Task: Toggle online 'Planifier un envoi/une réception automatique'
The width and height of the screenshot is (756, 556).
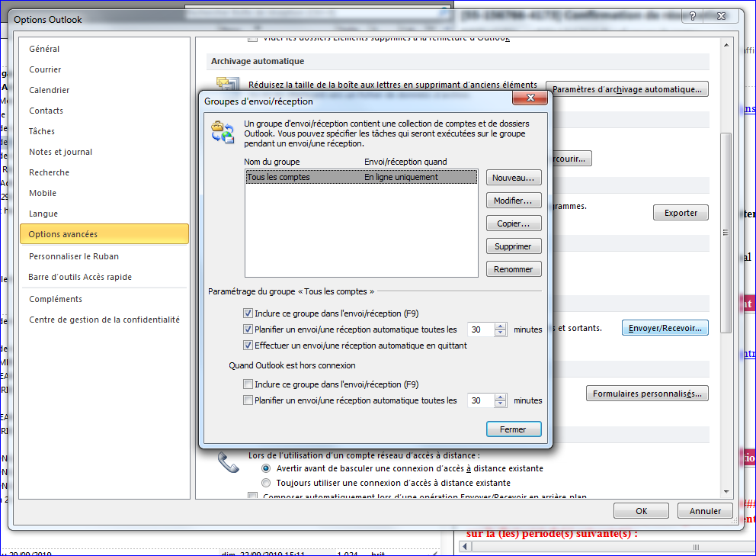Action: [x=248, y=329]
